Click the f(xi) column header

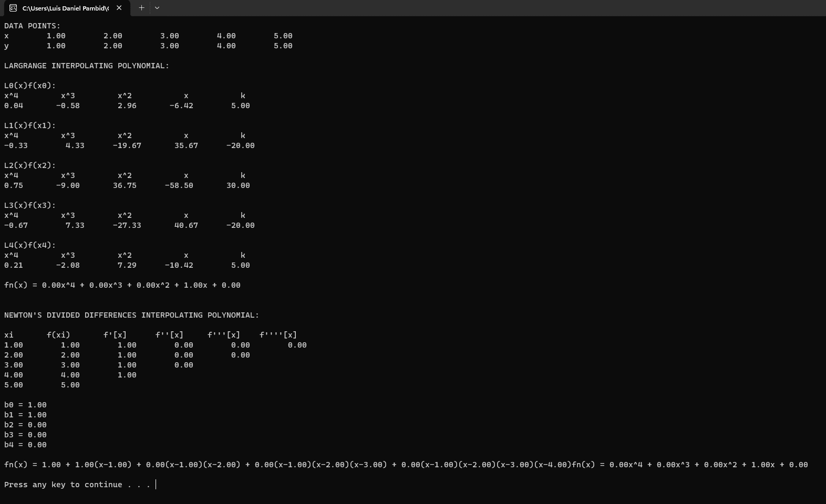tap(58, 335)
